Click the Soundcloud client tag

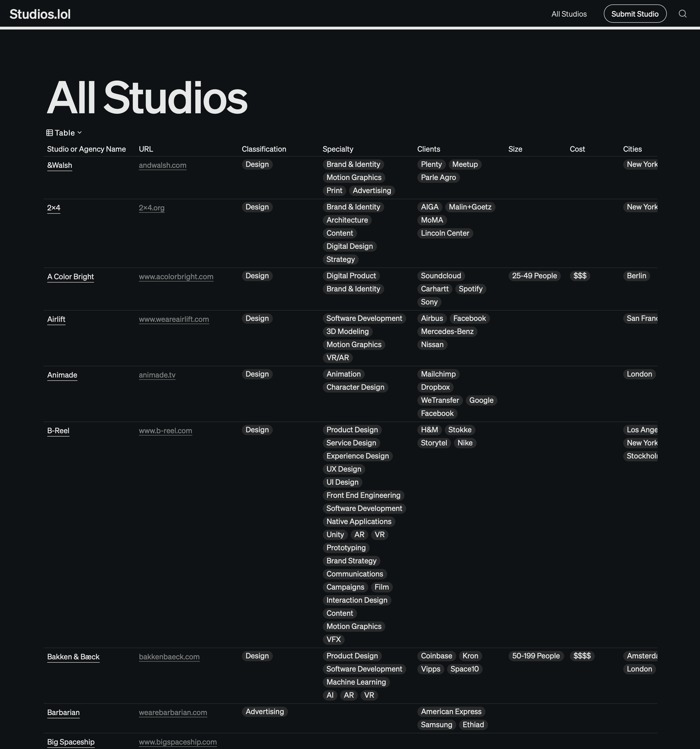(441, 276)
